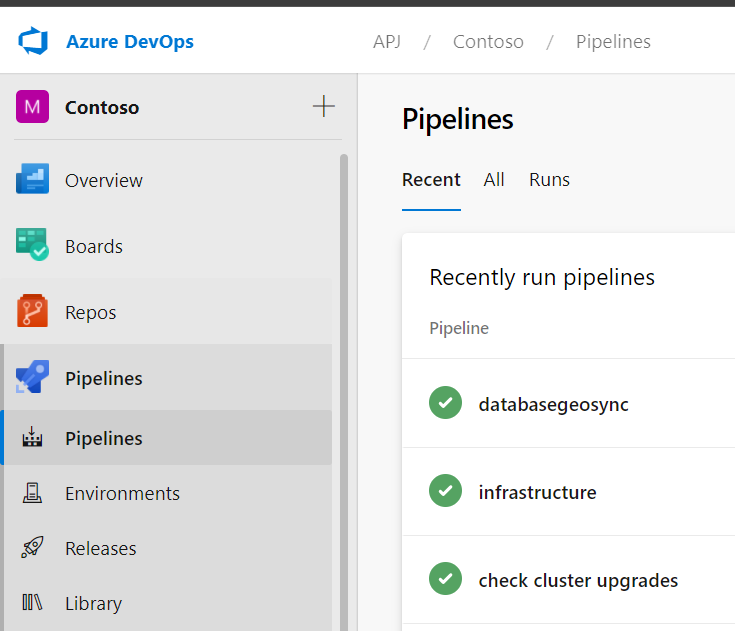Switch to the All tab
Viewport: 735px width, 631px height.
coord(494,180)
